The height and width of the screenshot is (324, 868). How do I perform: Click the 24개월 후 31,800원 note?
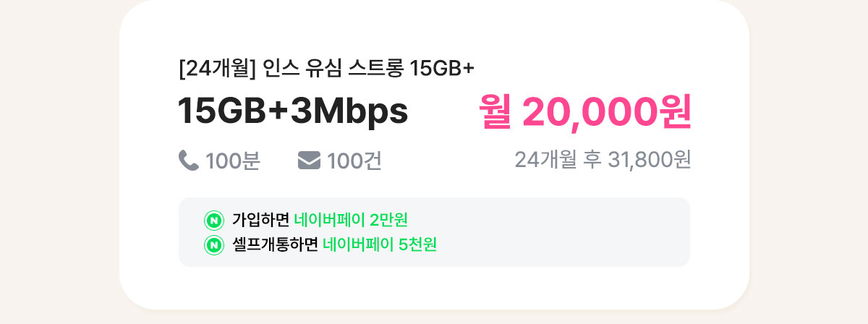[603, 160]
